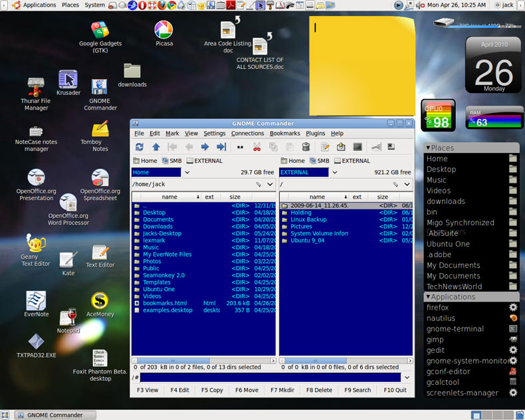Launch AceMoney desktop icon
The image size is (525, 420).
tap(100, 304)
